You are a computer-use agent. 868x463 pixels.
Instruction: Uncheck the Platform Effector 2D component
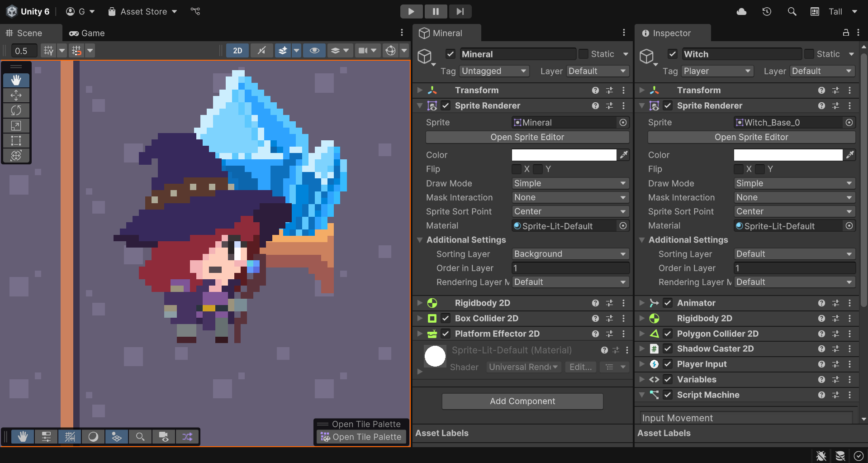[x=446, y=334]
